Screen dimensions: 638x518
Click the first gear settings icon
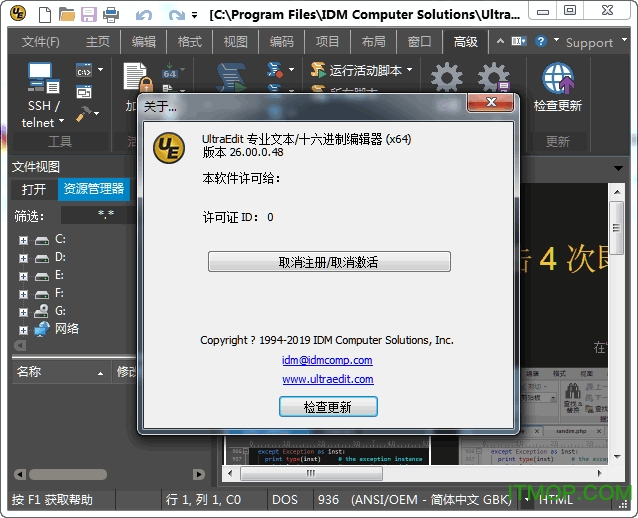pyautogui.click(x=447, y=77)
